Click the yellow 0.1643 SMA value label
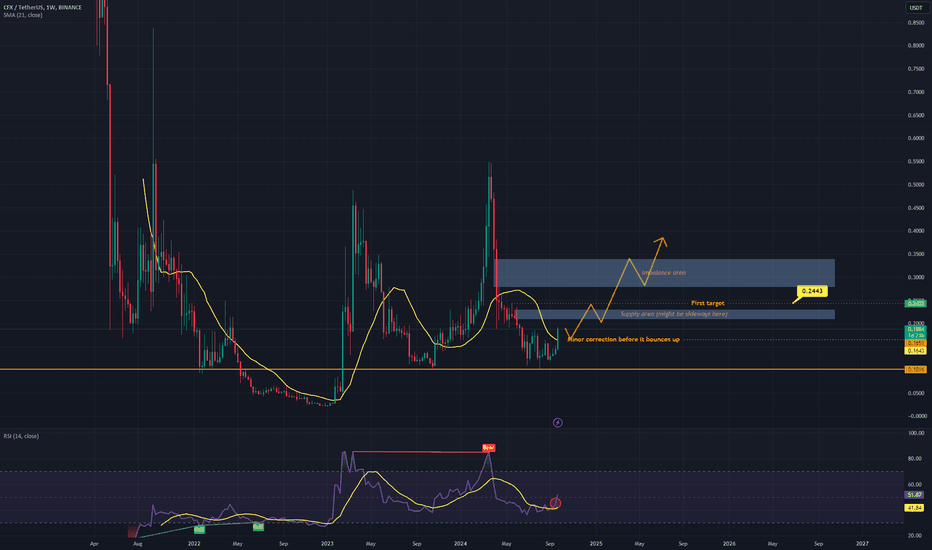This screenshot has width=932, height=550. (x=915, y=351)
